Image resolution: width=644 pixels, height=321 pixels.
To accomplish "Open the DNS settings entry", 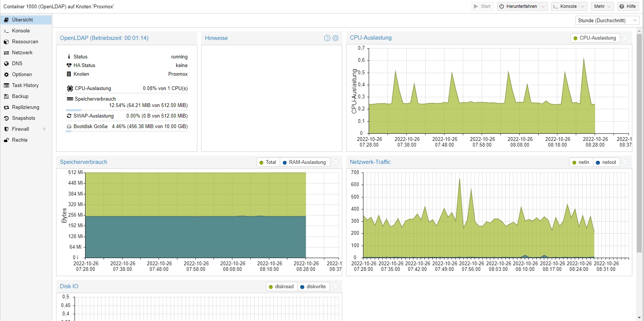I will pyautogui.click(x=26, y=63).
